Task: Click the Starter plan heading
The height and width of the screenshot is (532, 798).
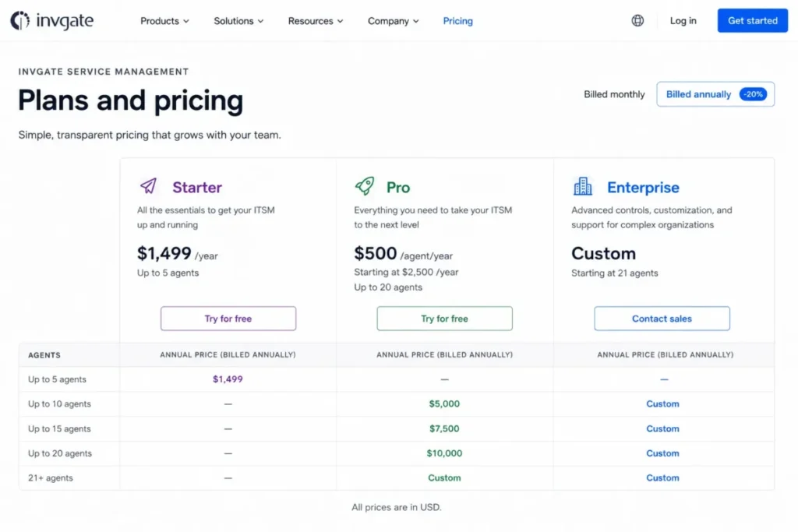Action: coord(197,187)
